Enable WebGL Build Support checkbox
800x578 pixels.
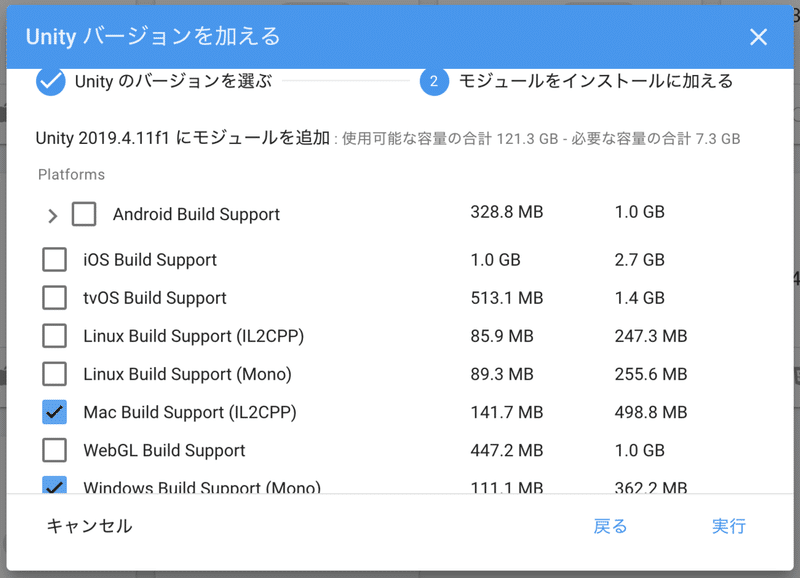click(54, 450)
